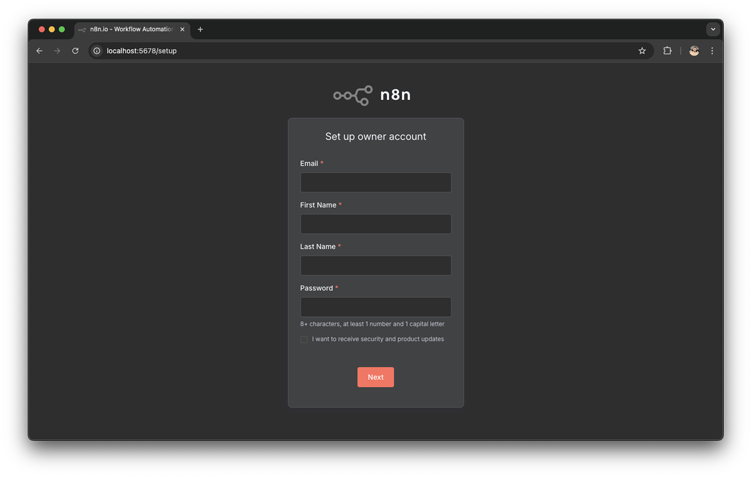The width and height of the screenshot is (751, 477).
Task: Click the browser back arrow
Action: point(40,51)
